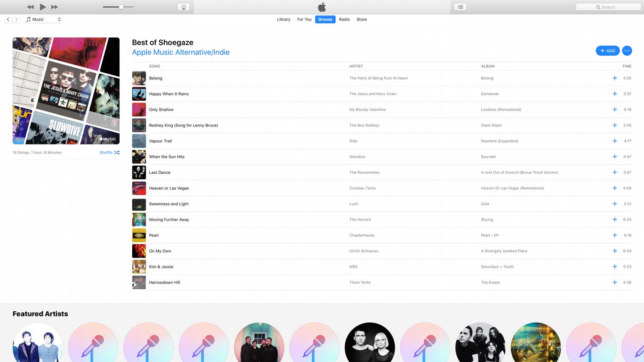Adjust the volume slider
Viewport: 644px width, 362px height.
118,7
